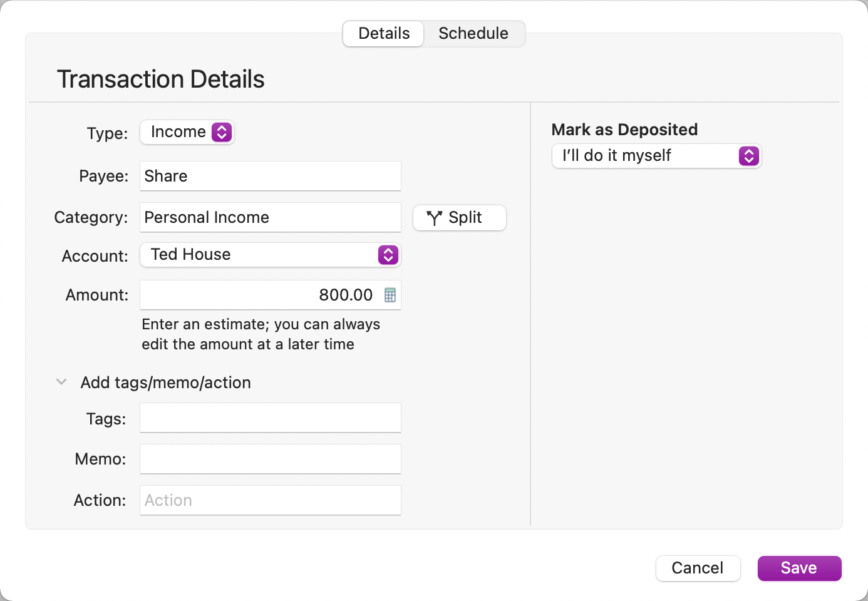The width and height of the screenshot is (868, 601).
Task: Click the Account popup stepper arrows
Action: (388, 255)
